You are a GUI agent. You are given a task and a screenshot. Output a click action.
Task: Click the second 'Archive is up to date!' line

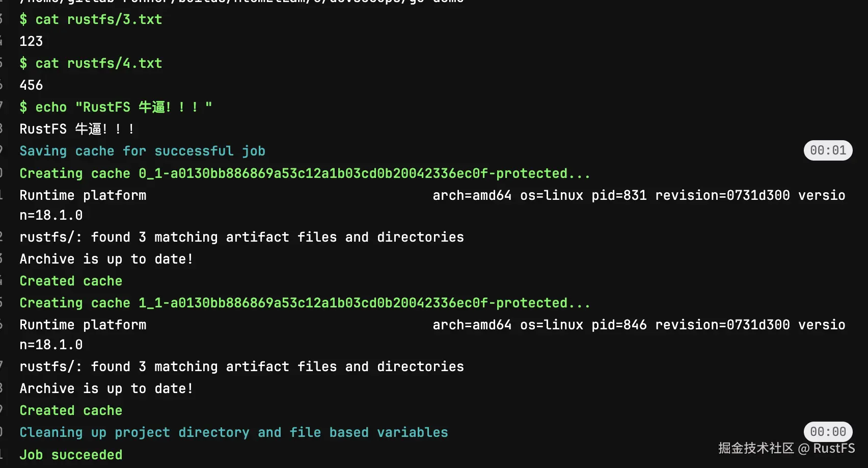106,389
